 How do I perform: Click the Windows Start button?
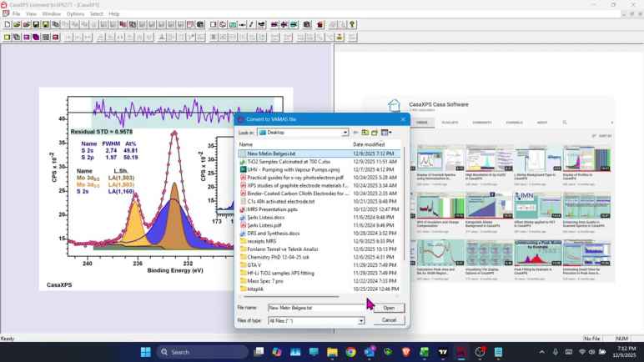(x=146, y=352)
